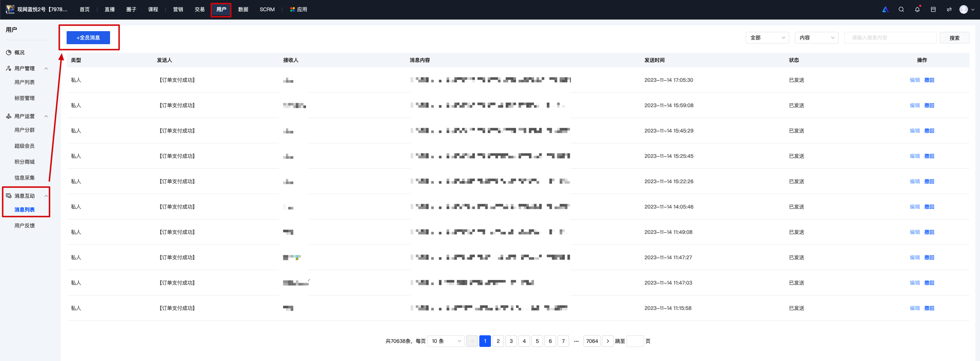
Task: Open the 应用 top menu
Action: tap(299, 9)
